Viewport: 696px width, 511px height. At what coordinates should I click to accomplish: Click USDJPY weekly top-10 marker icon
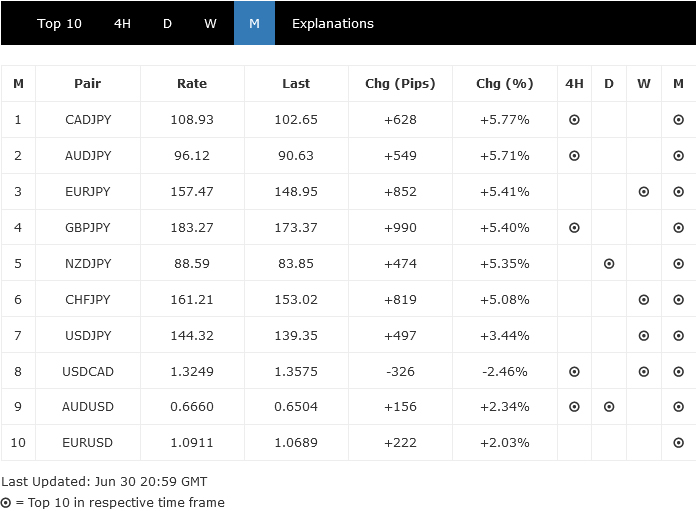pos(643,336)
